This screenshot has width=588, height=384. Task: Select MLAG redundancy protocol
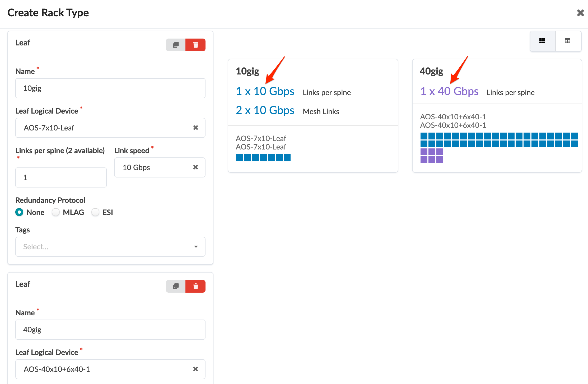pos(56,212)
